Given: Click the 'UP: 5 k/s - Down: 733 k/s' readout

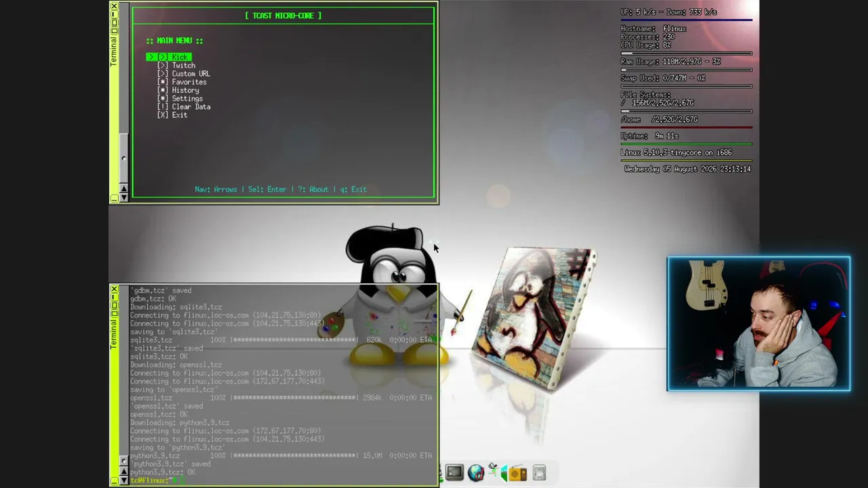Looking at the screenshot, I should [x=669, y=12].
